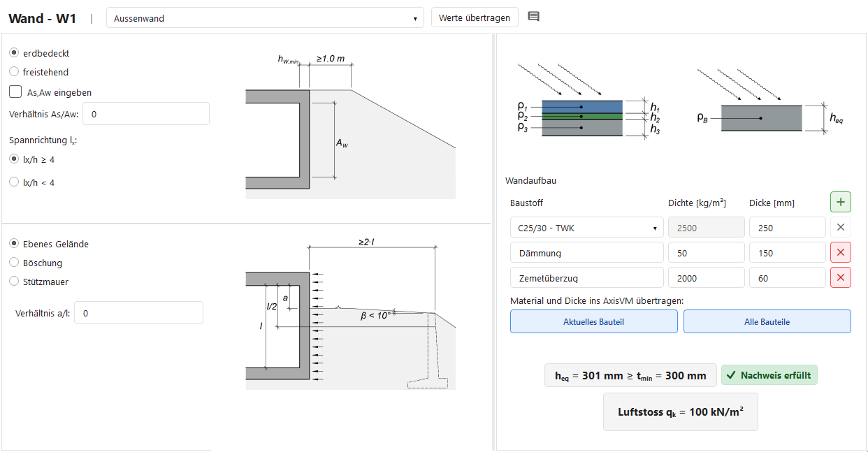Enable the As,Aw eingeben checkbox
868x452 pixels.
[x=15, y=92]
